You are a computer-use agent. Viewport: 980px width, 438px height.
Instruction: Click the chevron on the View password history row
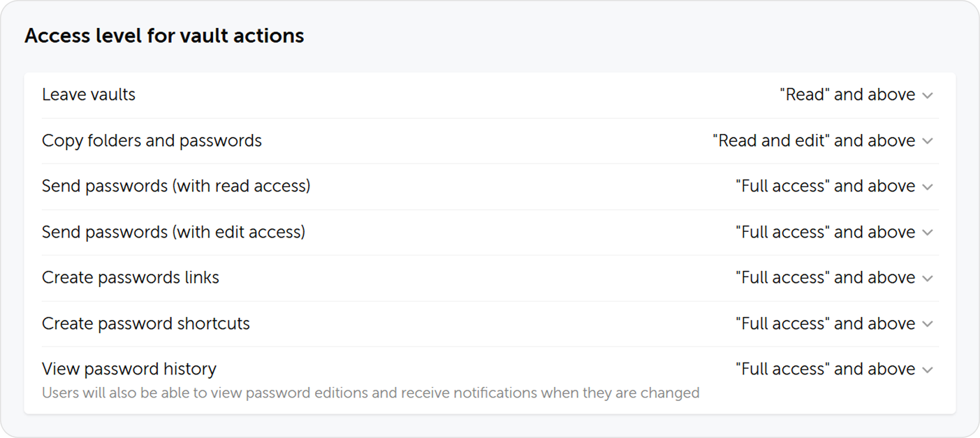tap(929, 369)
